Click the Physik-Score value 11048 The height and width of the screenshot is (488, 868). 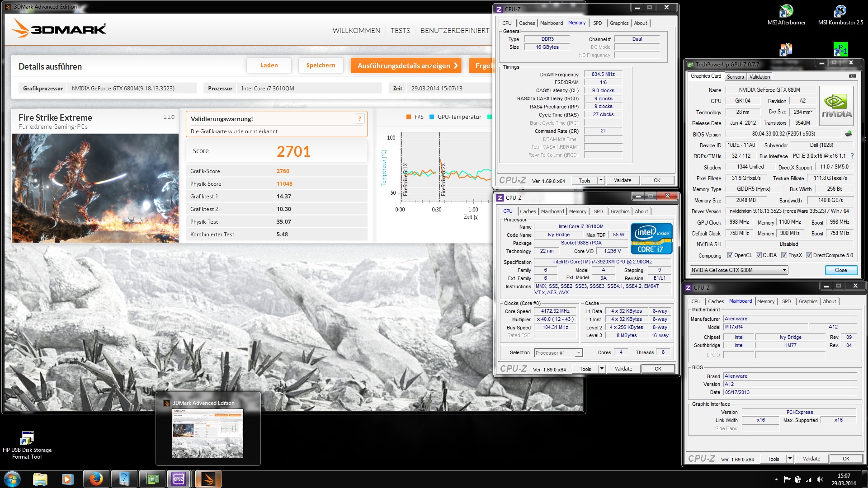284,184
